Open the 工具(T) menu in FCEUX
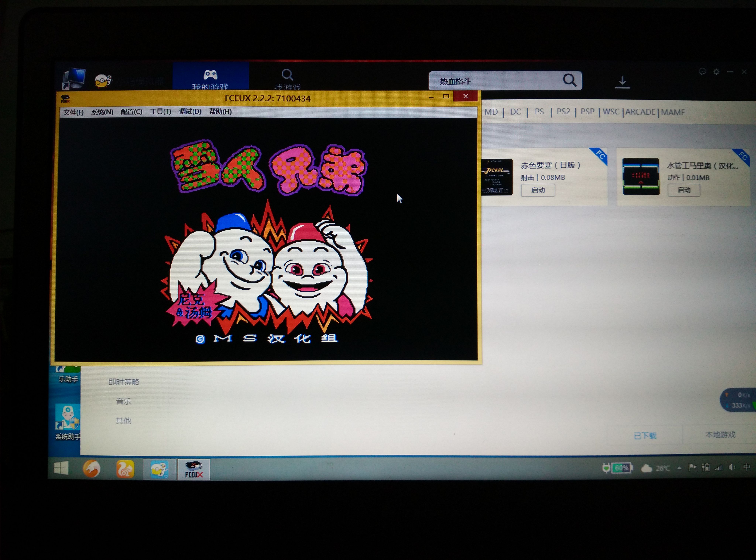This screenshot has width=756, height=560. (x=160, y=112)
